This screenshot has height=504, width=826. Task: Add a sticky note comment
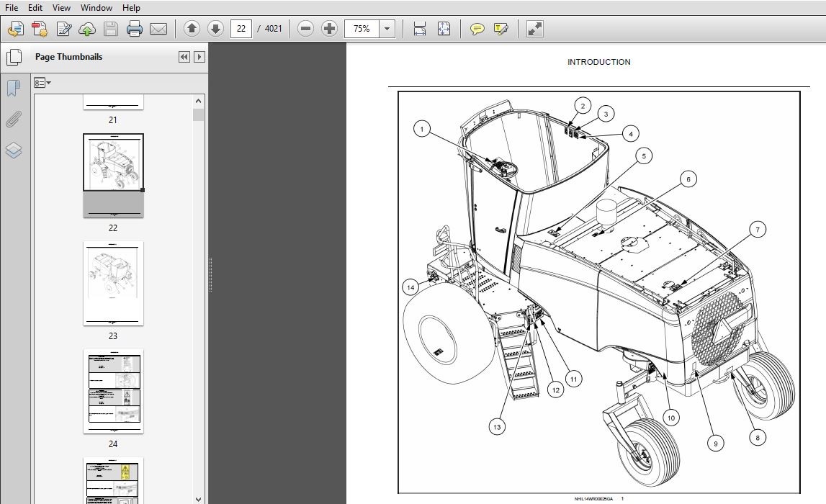[x=477, y=28]
